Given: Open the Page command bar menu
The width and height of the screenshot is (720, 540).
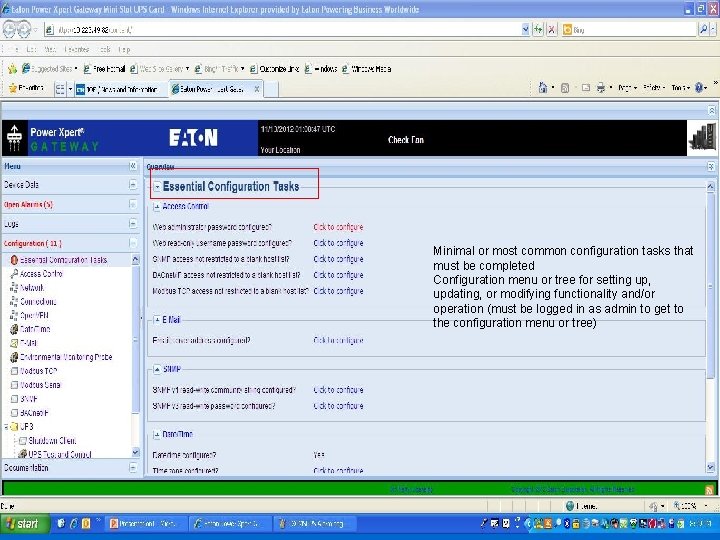Looking at the screenshot, I should [x=628, y=88].
